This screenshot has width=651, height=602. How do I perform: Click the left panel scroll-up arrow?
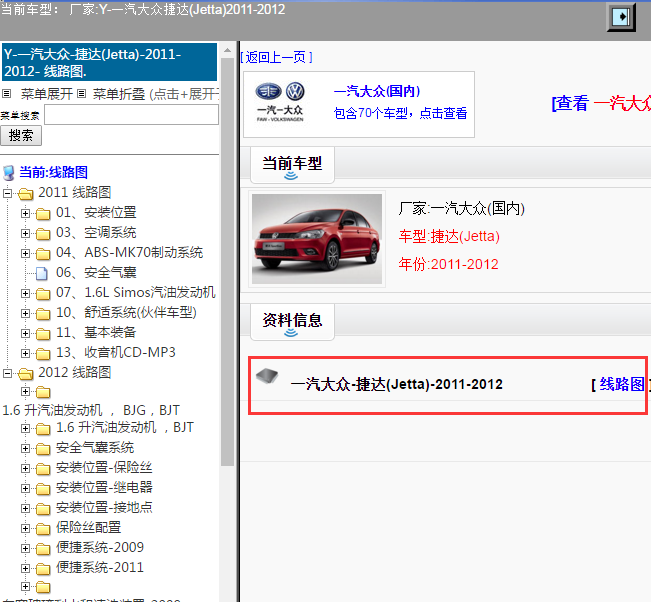point(228,50)
